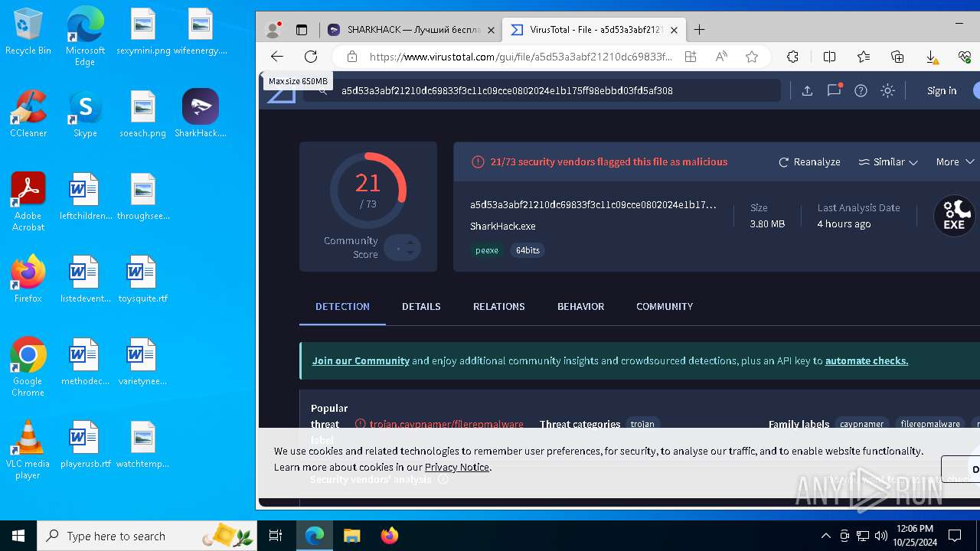Select the SharkHack desktop icon
The height and width of the screenshot is (551, 980).
201,114
